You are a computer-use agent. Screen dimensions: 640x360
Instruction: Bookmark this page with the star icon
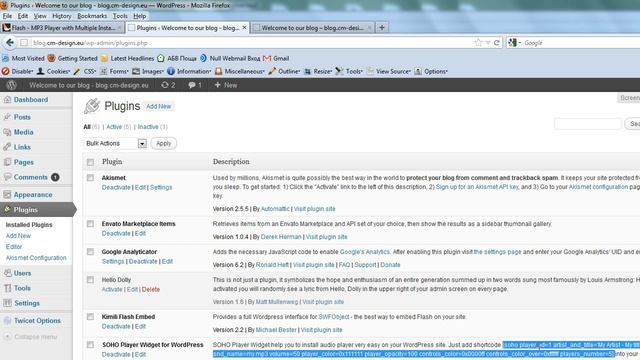click(478, 42)
